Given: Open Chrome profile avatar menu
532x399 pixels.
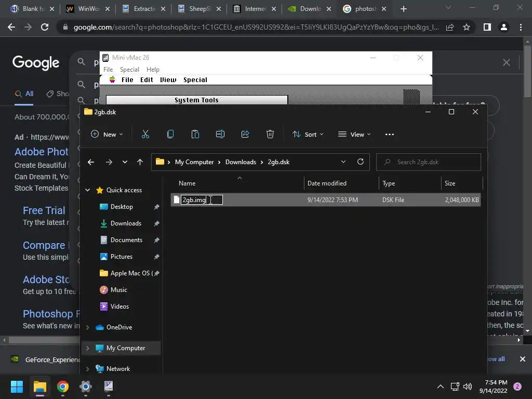Looking at the screenshot, I should point(504,27).
